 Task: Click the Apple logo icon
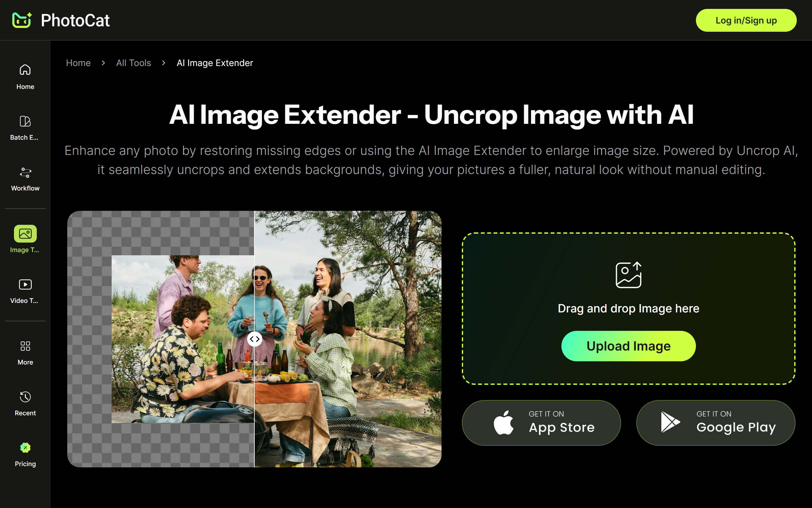[x=504, y=423]
